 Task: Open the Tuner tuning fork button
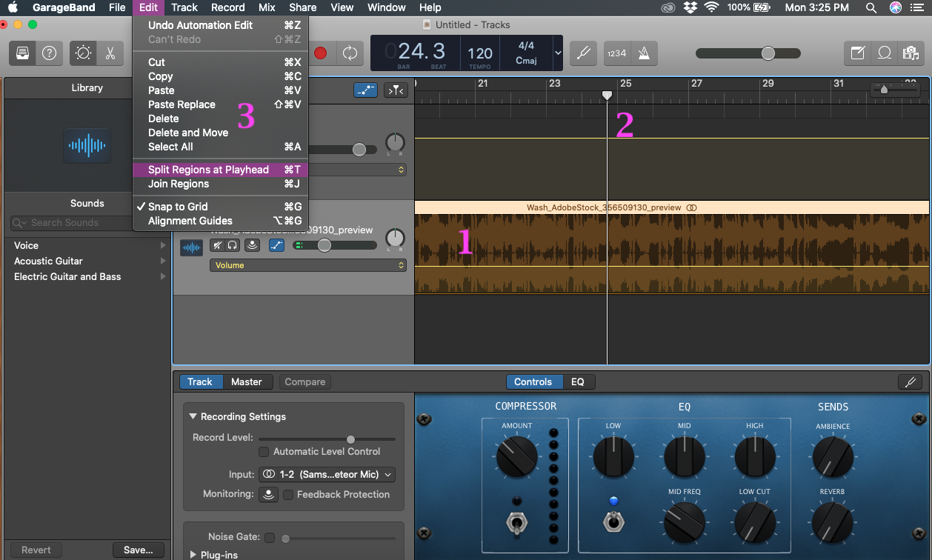click(584, 53)
